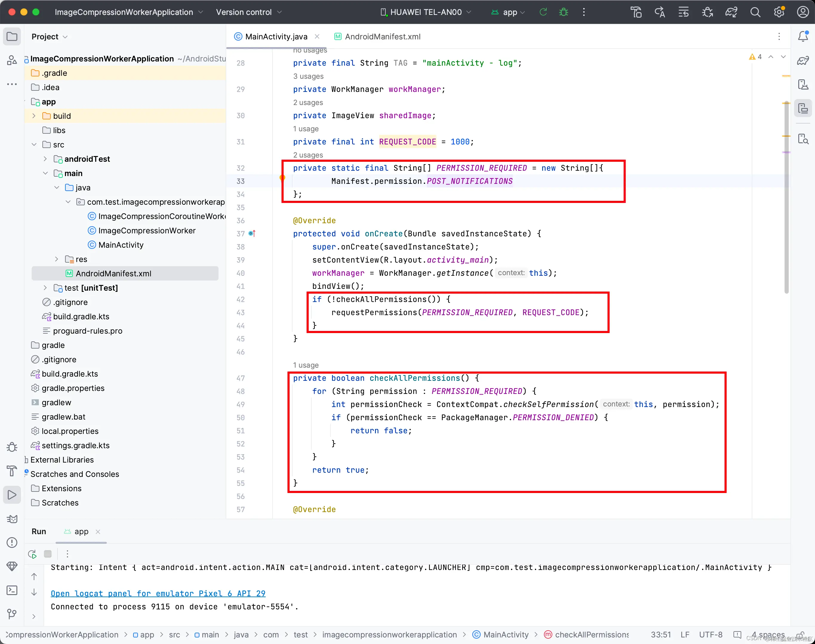Collapse the main source folder
Viewport: 815px width, 644px height.
coord(45,173)
